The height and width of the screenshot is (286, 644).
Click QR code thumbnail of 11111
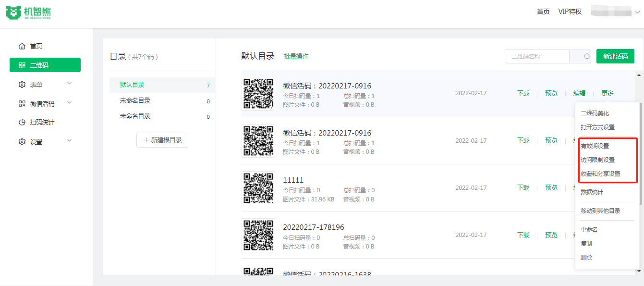point(258,187)
